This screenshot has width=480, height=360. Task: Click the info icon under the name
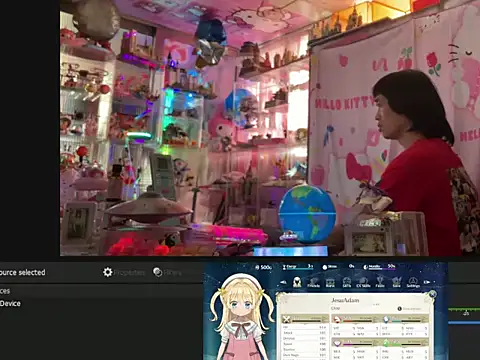[x=399, y=309]
